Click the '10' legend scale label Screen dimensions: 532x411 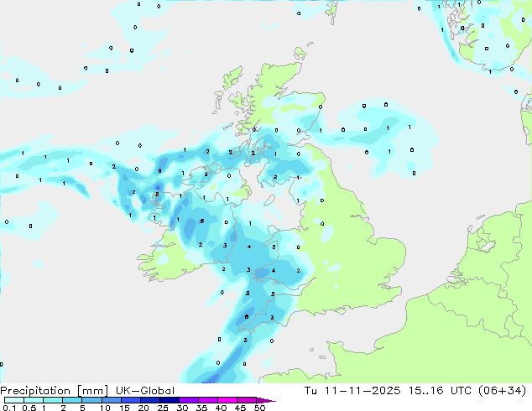(105, 408)
